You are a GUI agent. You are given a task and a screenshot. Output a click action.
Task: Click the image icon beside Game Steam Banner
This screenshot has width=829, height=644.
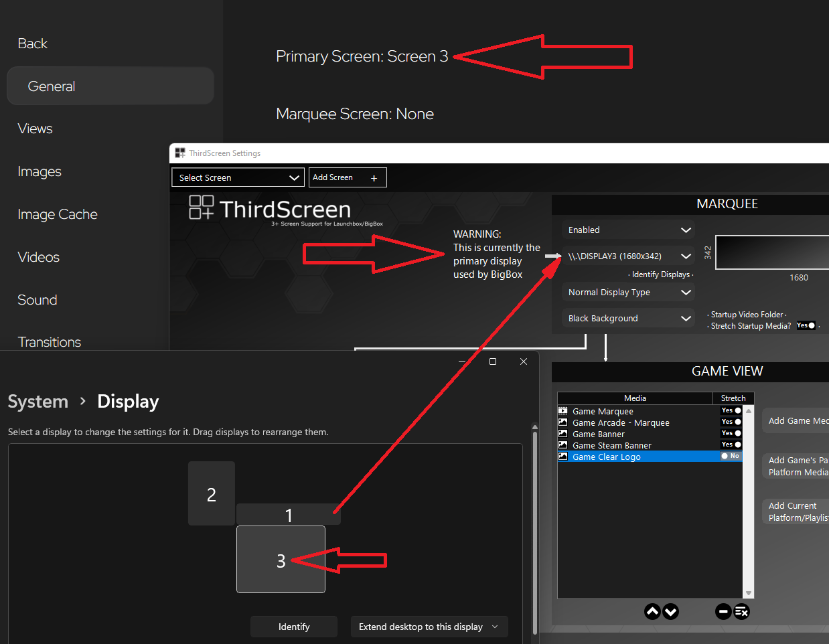point(563,445)
